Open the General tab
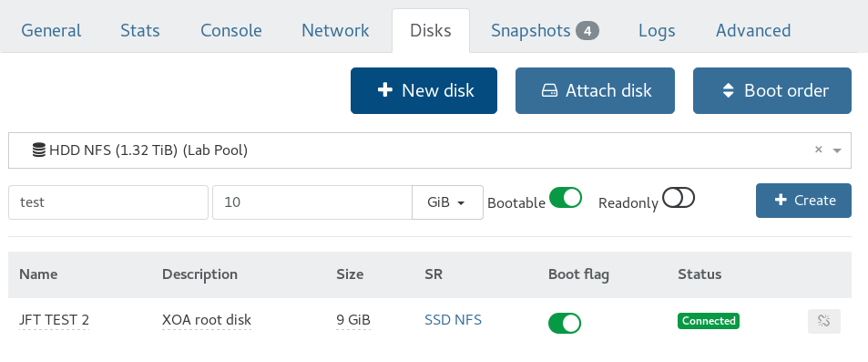This screenshot has width=868, height=362. 51,30
